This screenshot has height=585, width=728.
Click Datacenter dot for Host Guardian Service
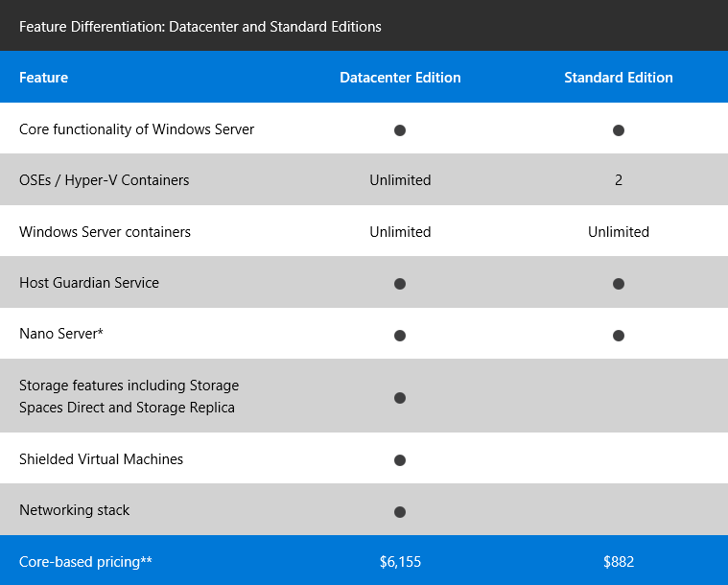tap(400, 284)
